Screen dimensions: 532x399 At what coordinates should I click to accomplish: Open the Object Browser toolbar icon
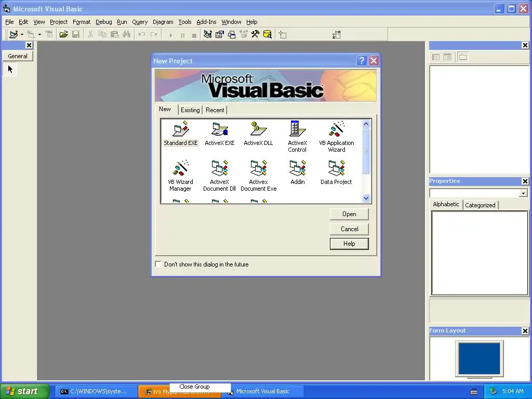(x=244, y=34)
